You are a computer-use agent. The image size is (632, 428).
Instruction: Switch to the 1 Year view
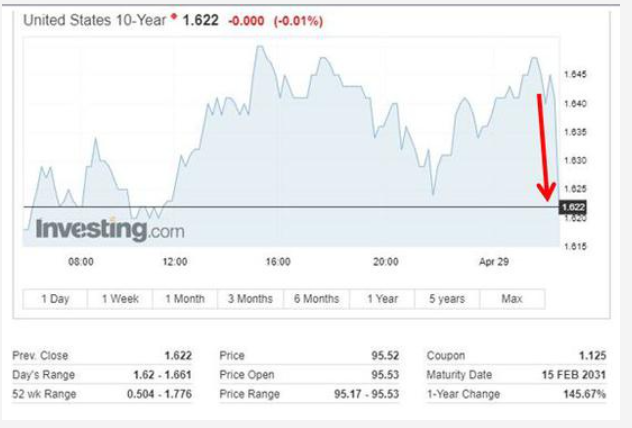pyautogui.click(x=382, y=299)
